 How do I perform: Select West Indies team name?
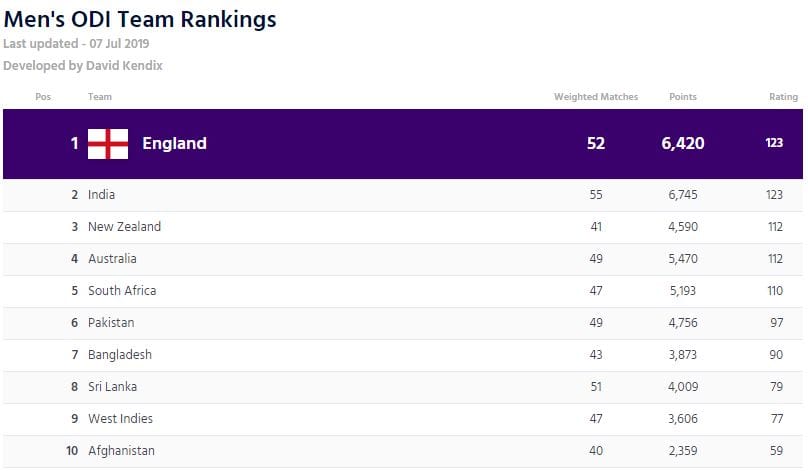[120, 419]
